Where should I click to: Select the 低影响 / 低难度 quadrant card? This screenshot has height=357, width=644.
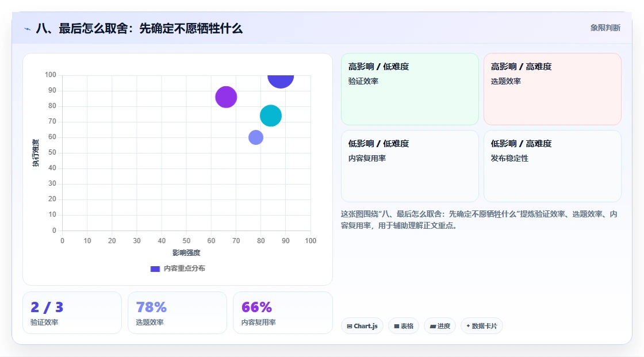point(410,166)
